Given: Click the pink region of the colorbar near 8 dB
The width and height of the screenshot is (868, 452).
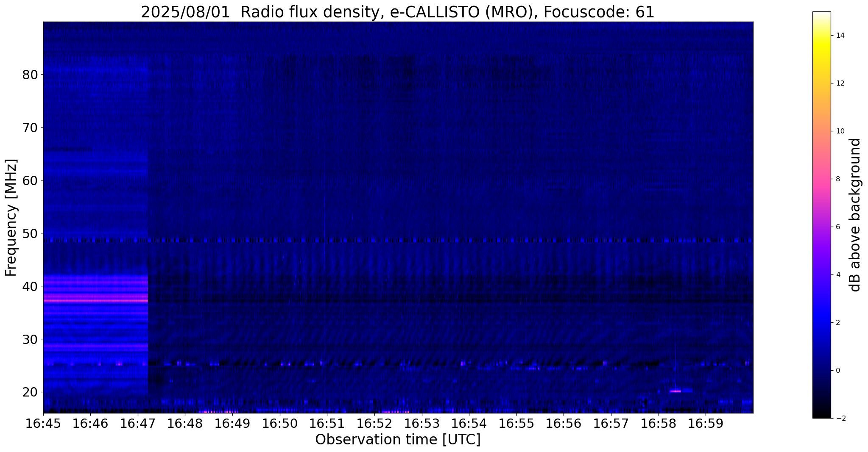Looking at the screenshot, I should (821, 179).
